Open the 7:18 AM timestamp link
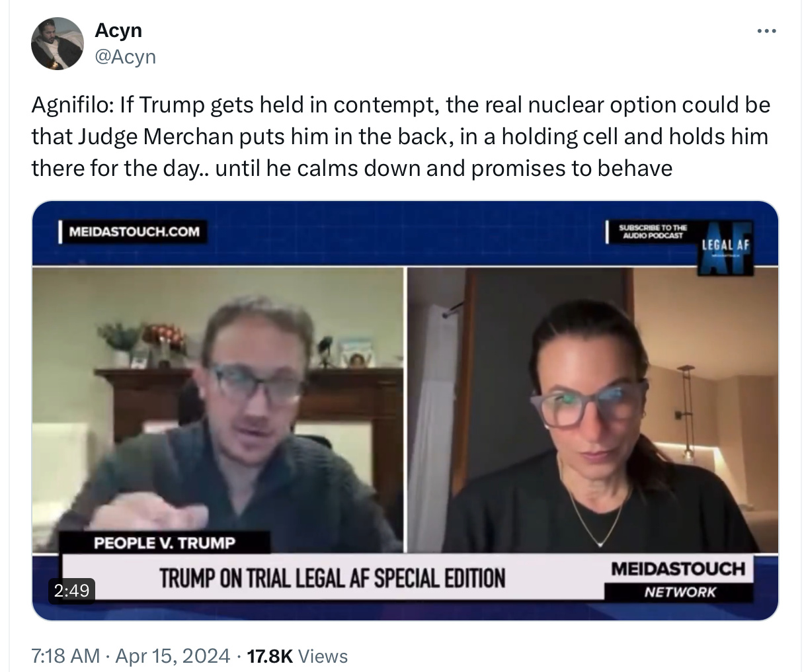The height and width of the screenshot is (672, 804). tap(65, 656)
